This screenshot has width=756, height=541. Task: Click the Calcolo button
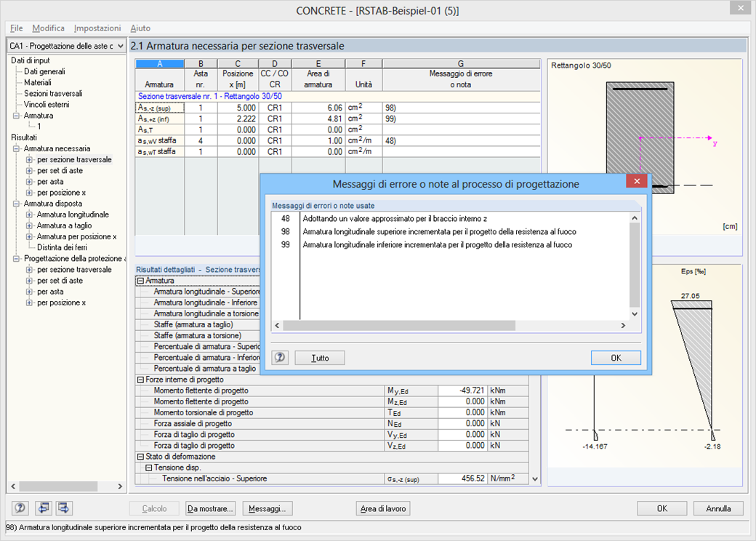click(154, 509)
